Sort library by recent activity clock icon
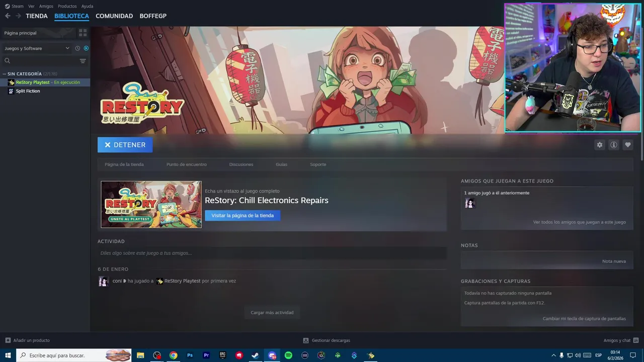 point(77,48)
